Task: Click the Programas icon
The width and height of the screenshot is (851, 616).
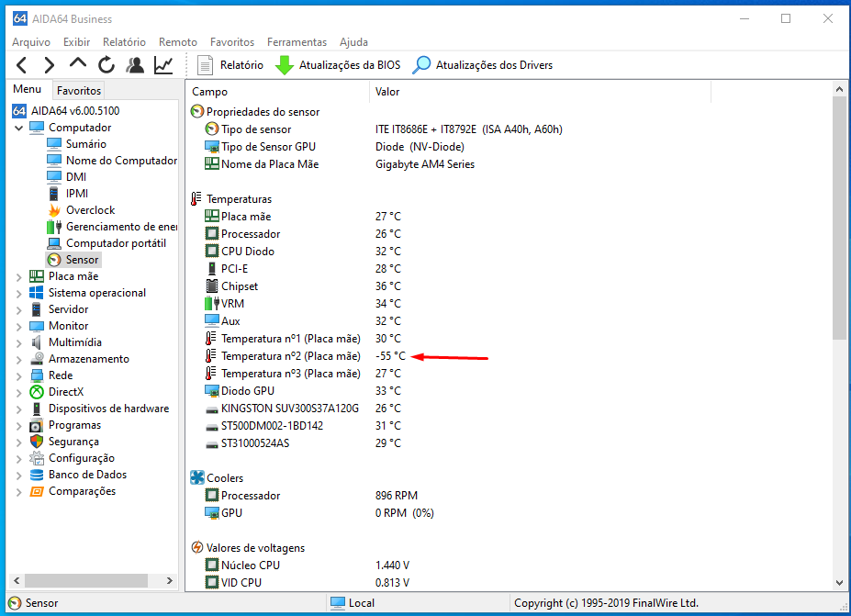Action: tap(37, 425)
